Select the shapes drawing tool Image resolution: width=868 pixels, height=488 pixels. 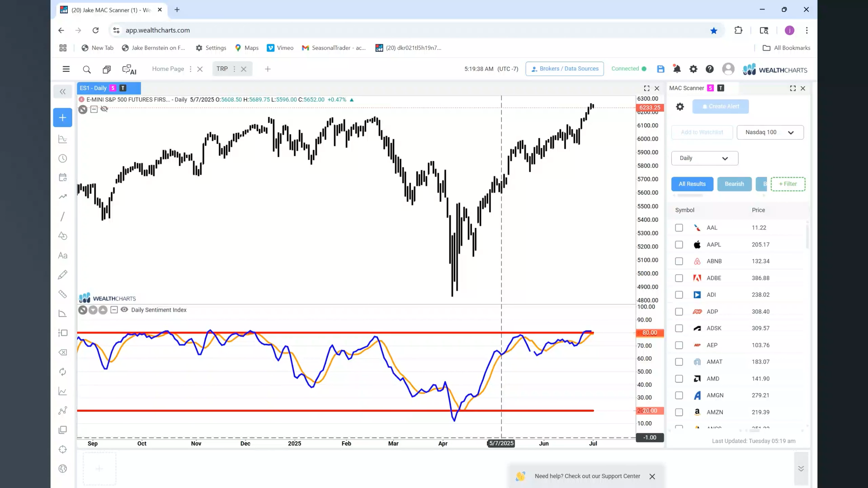click(x=63, y=236)
